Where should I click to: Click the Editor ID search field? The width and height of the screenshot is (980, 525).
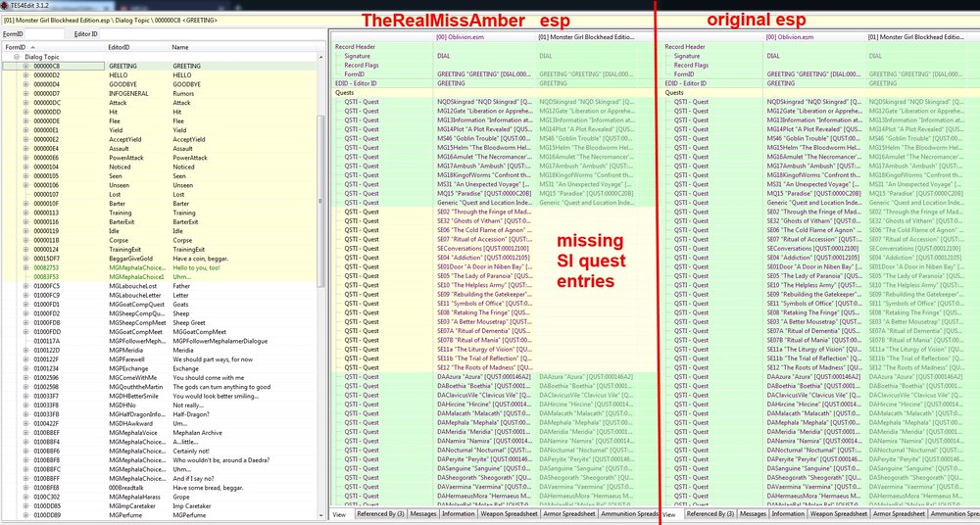(x=213, y=33)
